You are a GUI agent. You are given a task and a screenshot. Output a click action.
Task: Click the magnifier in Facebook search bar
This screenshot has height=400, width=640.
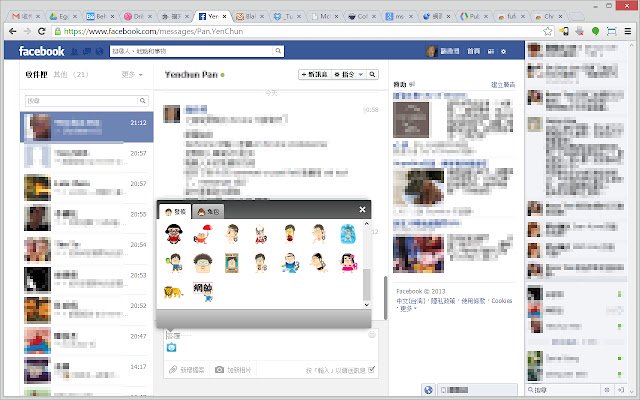click(278, 51)
